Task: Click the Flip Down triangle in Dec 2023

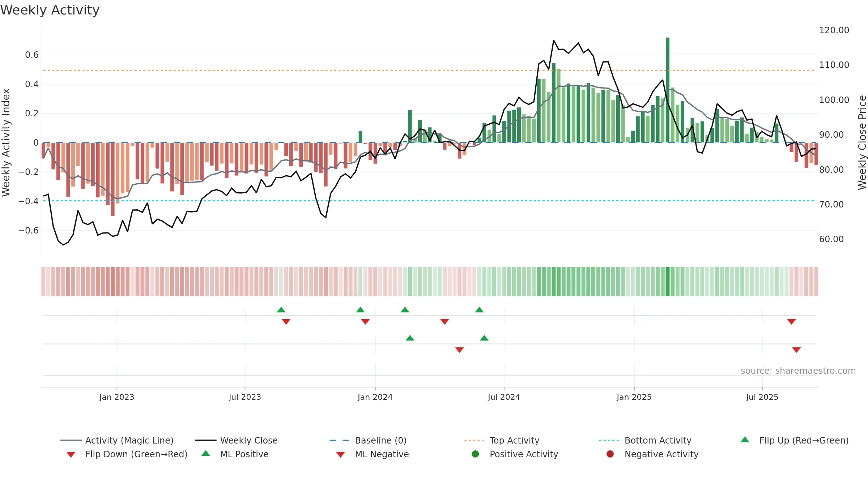Action: click(x=365, y=322)
